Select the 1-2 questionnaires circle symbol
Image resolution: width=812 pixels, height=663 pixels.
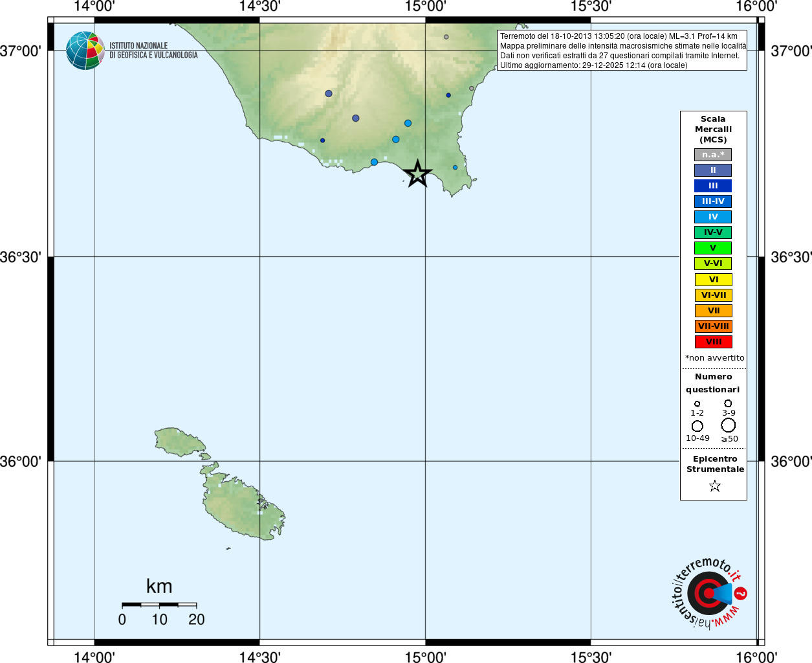pos(697,404)
